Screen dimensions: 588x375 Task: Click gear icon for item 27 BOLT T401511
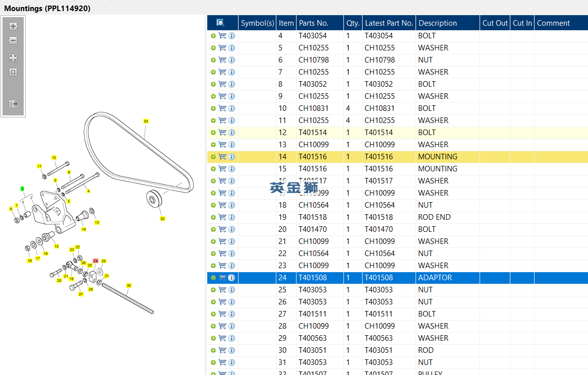click(x=213, y=314)
